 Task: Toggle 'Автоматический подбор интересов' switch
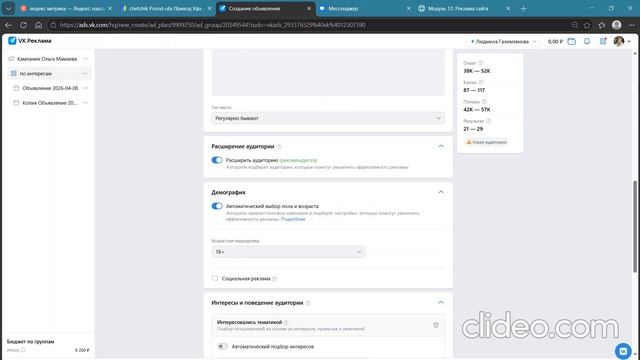[222, 347]
